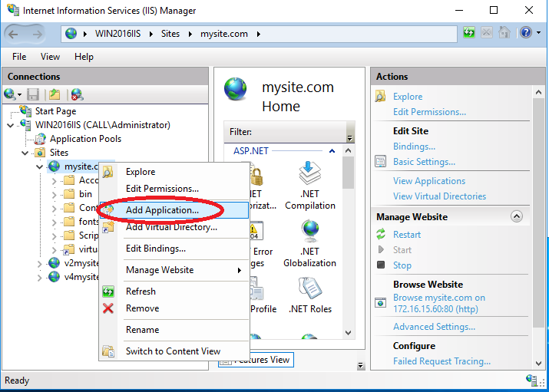Image resolution: width=549 pixels, height=392 pixels.
Task: Click the Advanced Settings link
Action: point(434,327)
